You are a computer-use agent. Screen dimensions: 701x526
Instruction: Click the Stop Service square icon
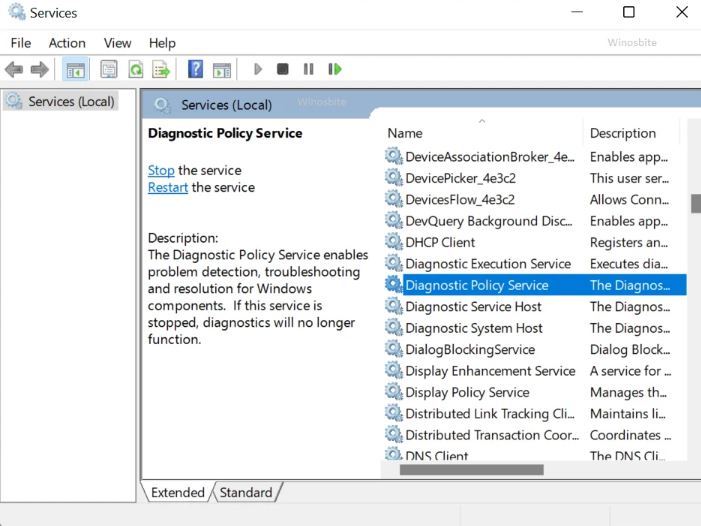click(x=283, y=69)
